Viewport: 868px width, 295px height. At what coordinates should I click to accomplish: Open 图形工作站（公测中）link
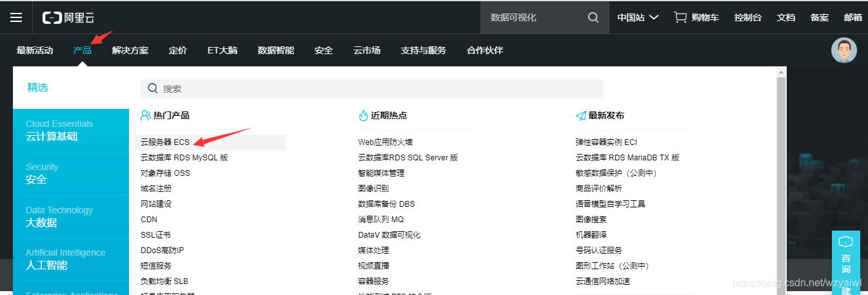click(612, 266)
